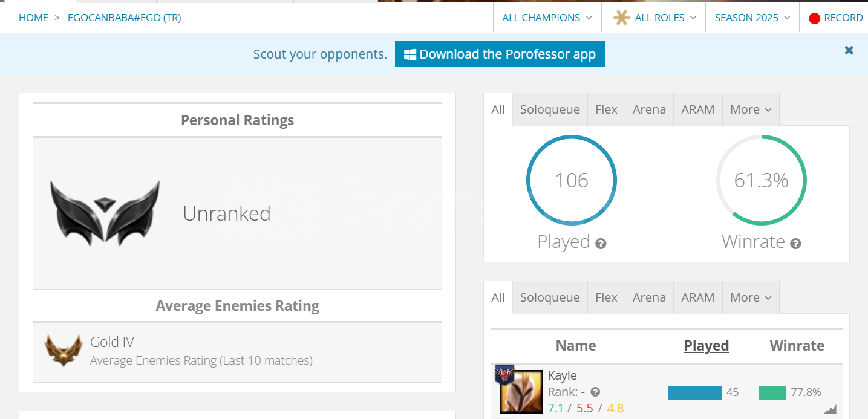
Task: Open the ALL CHAMPIONS dropdown
Action: tap(547, 18)
